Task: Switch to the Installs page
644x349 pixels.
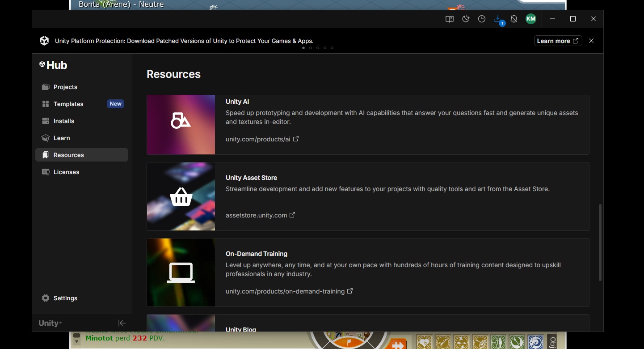Action: coord(82,121)
